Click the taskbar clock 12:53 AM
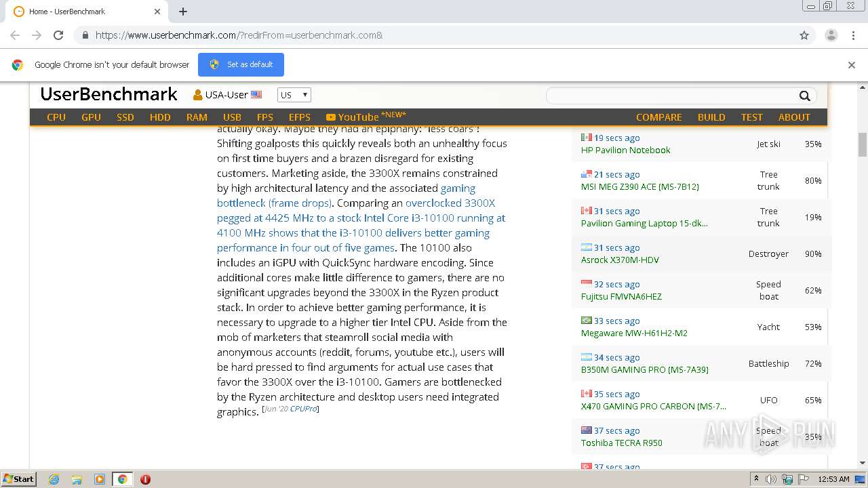This screenshot has width=868, height=488. [833, 479]
